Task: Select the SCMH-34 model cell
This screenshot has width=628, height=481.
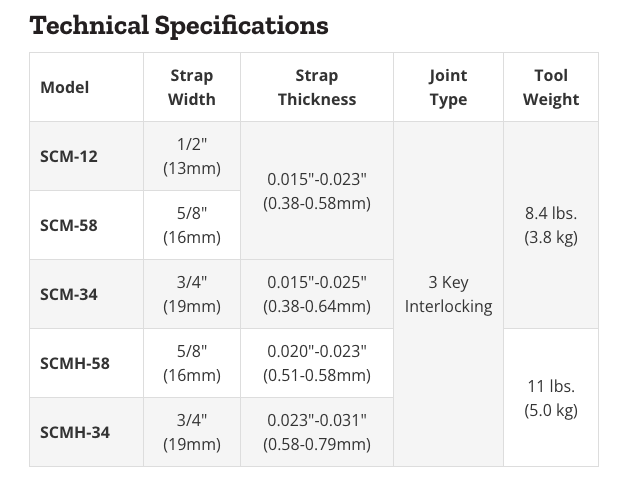Action: coord(75,432)
